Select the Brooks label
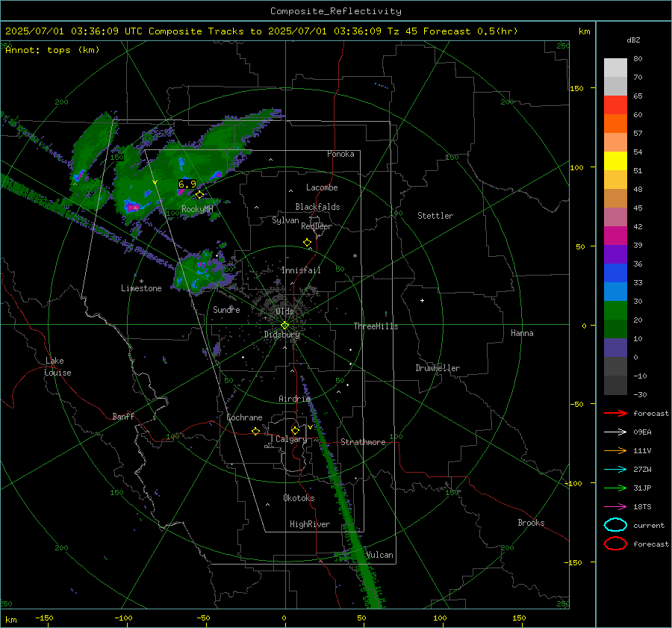672x628 pixels. tap(531, 523)
